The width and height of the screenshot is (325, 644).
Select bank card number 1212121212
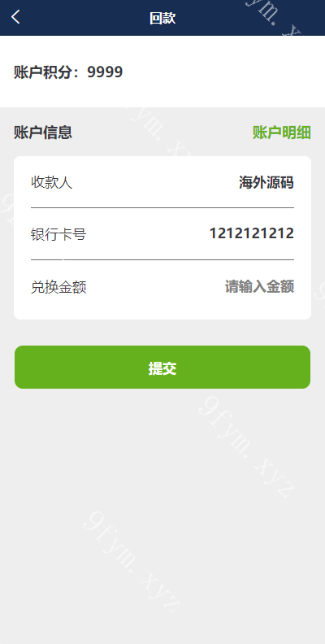[252, 233]
